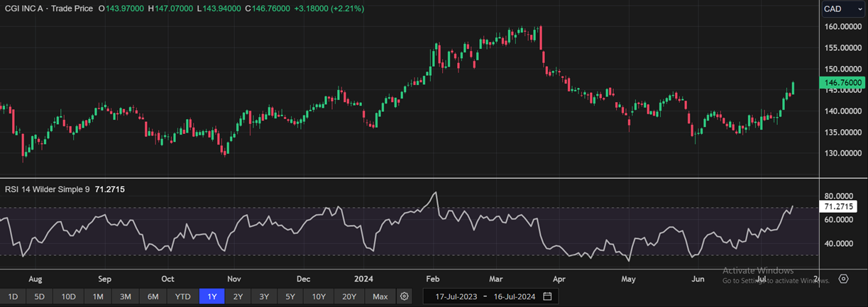Image resolution: width=868 pixels, height=307 pixels.
Task: Click the green 146.76000 price label
Action: 842,83
